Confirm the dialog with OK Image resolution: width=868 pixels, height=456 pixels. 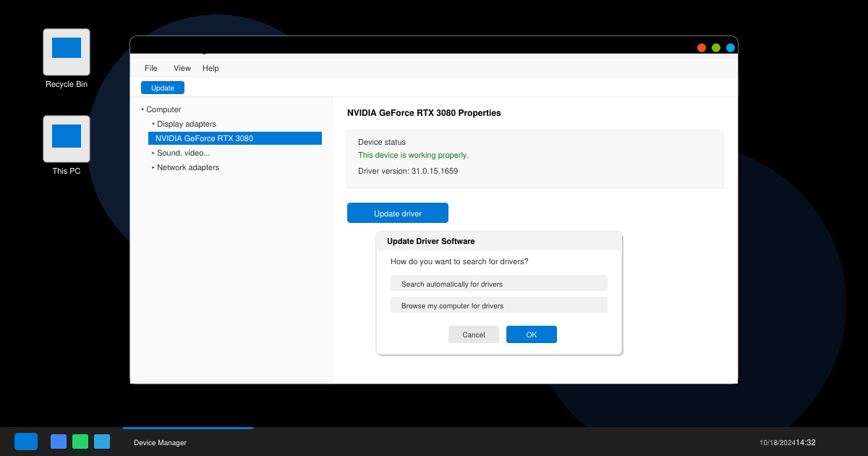point(532,334)
